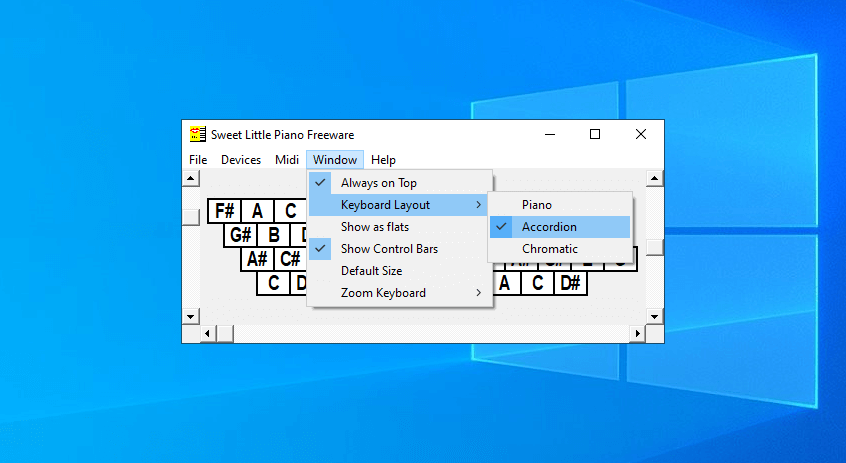846x463 pixels.
Task: Open the Devices menu
Action: 241,160
